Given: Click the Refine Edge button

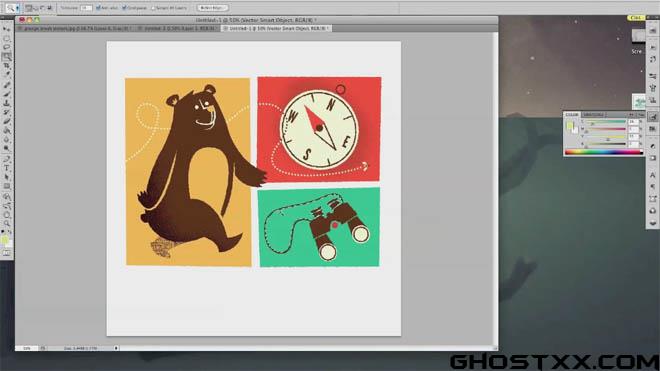Looking at the screenshot, I should click(213, 8).
